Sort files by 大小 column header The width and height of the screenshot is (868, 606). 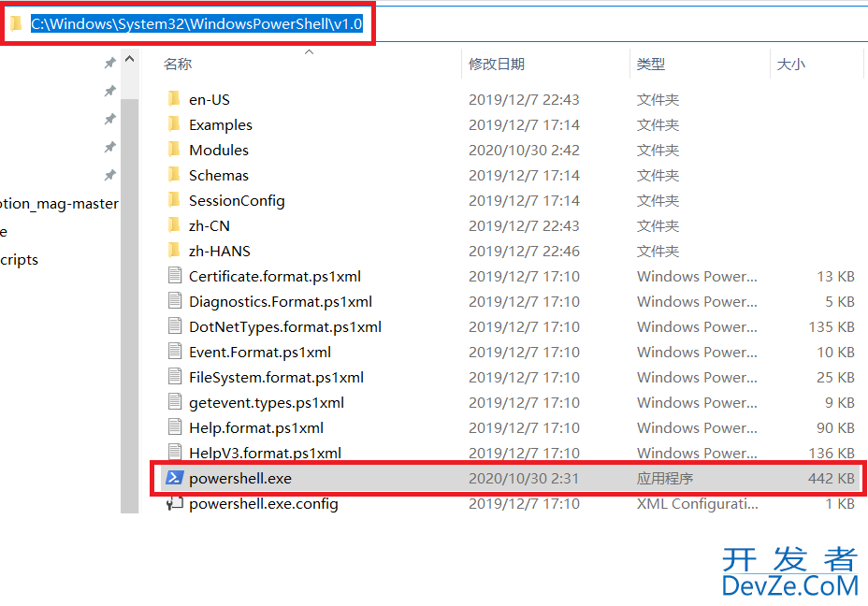[791, 65]
